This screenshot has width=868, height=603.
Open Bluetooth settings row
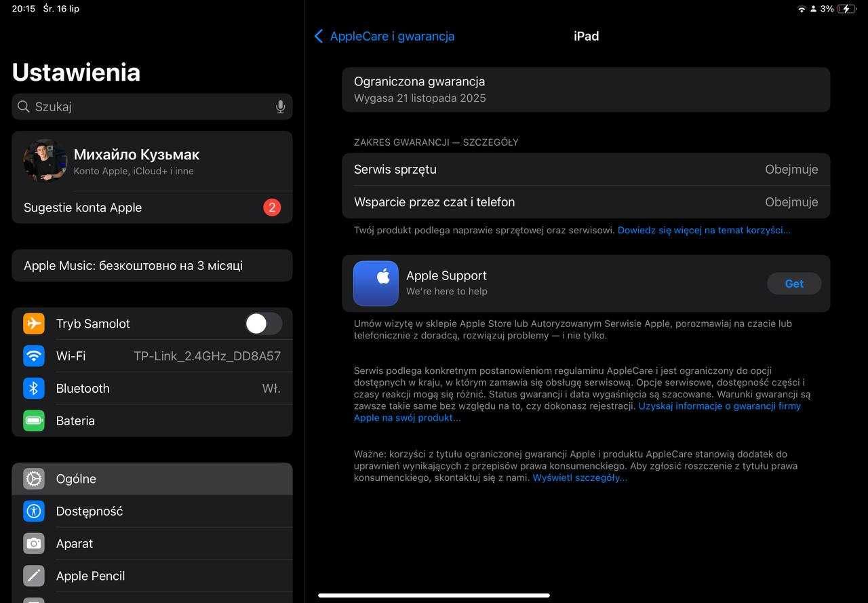152,389
